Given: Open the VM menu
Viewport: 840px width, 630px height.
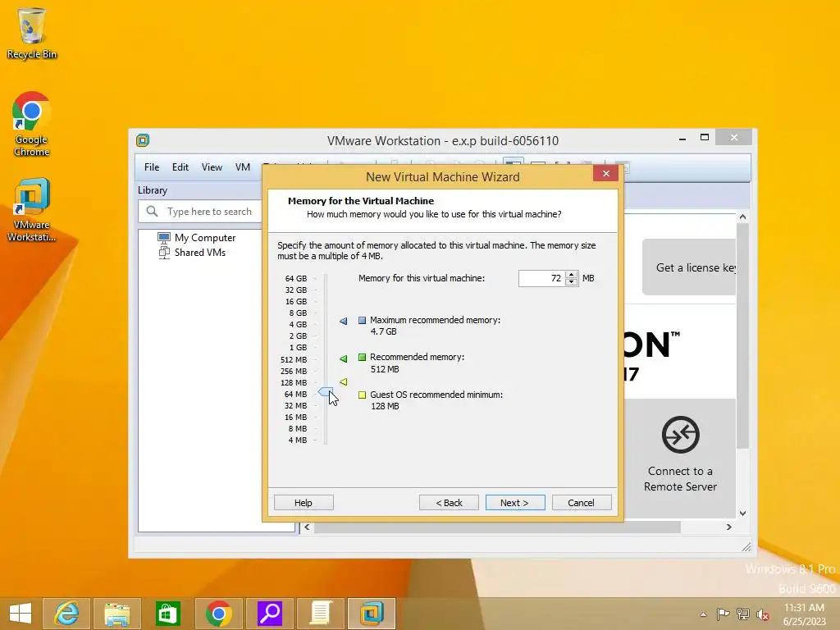Looking at the screenshot, I should pos(243,167).
